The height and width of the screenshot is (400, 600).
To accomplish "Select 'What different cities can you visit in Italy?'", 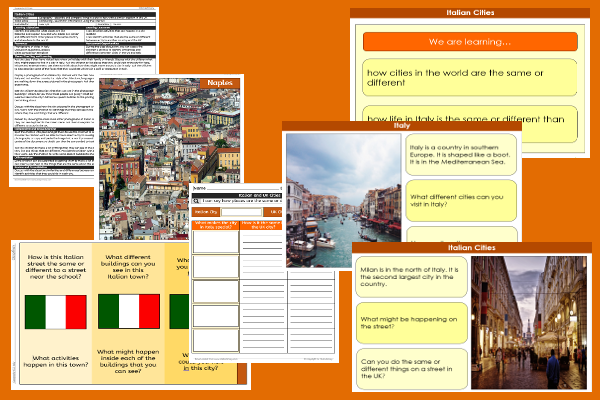I will coord(461,201).
